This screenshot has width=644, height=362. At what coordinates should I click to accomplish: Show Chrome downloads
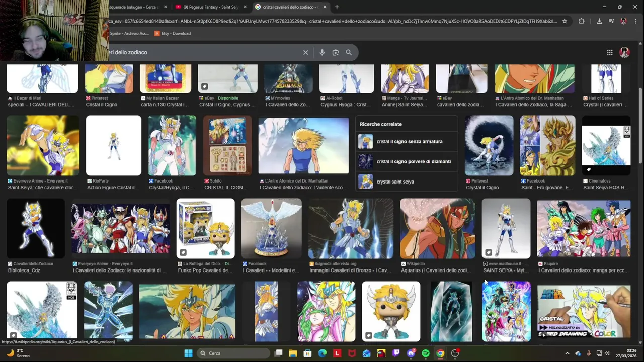coord(599,21)
